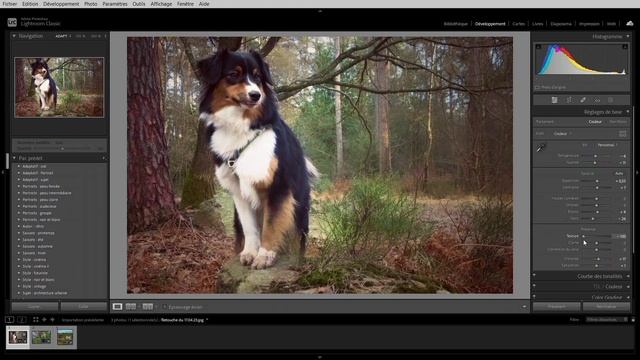Open toolbar options dropdown arrow

click(524, 307)
